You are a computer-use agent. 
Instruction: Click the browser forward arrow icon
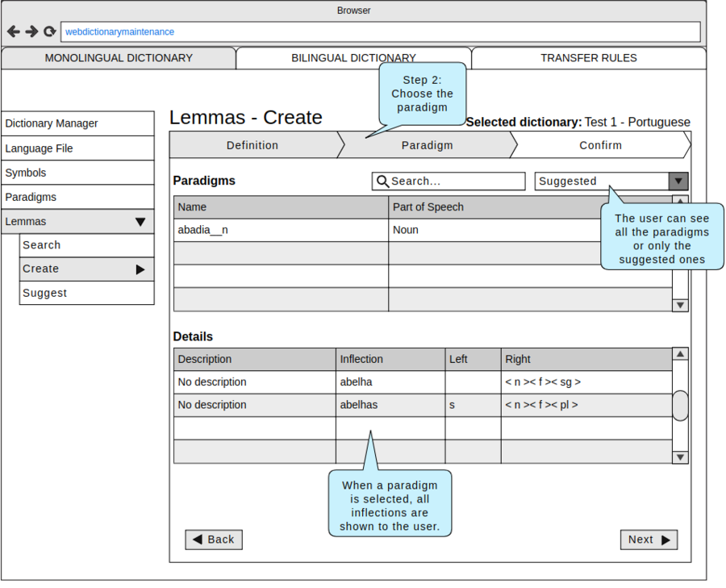pos(31,31)
